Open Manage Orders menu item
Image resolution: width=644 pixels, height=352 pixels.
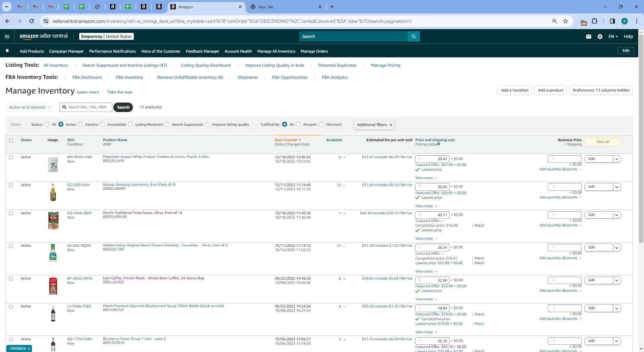[314, 51]
